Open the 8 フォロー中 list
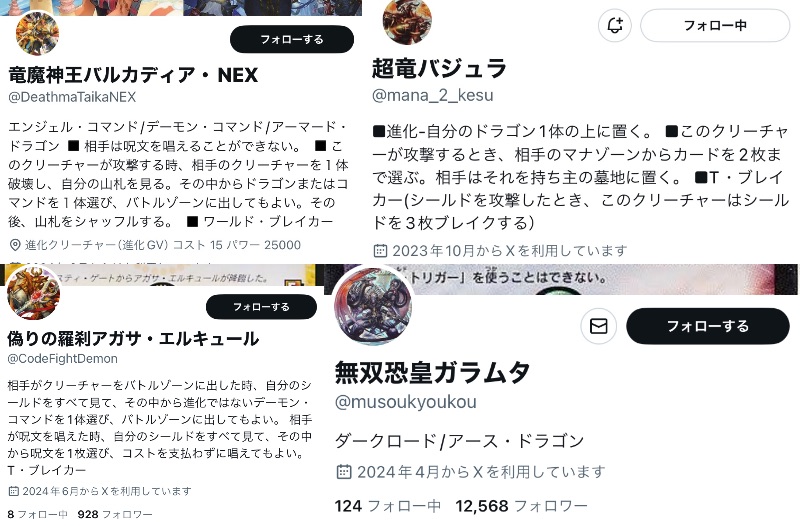Screen dimensions: 800x526 pos(37,514)
